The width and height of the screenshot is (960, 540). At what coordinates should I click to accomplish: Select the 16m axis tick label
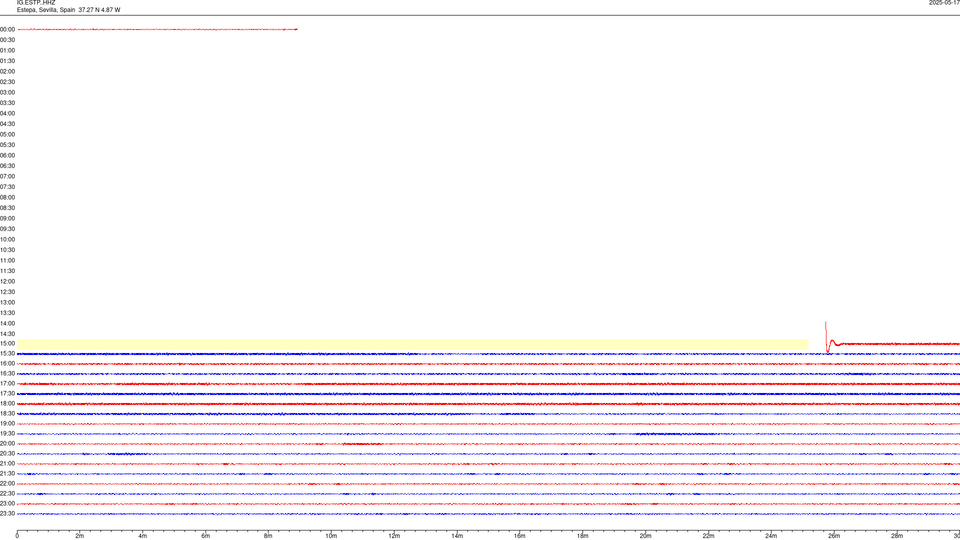coord(520,536)
